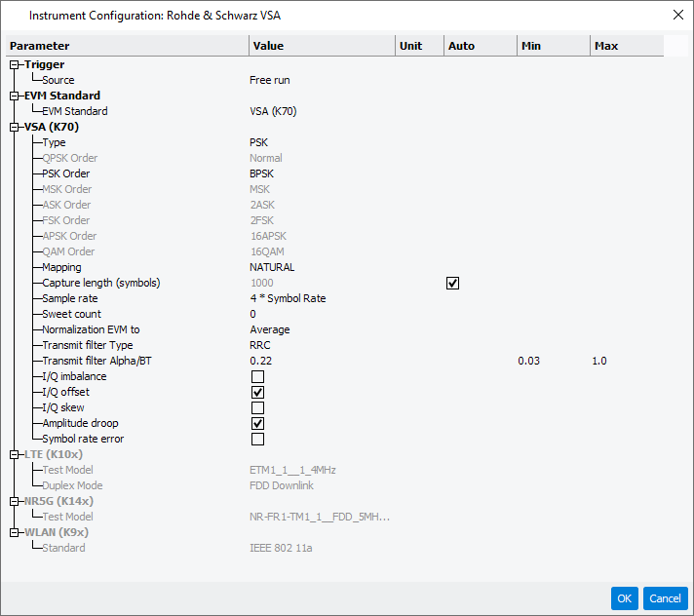Screen dimensions: 694x616
Task: Click the Capture length value '1000'
Action: click(x=262, y=283)
